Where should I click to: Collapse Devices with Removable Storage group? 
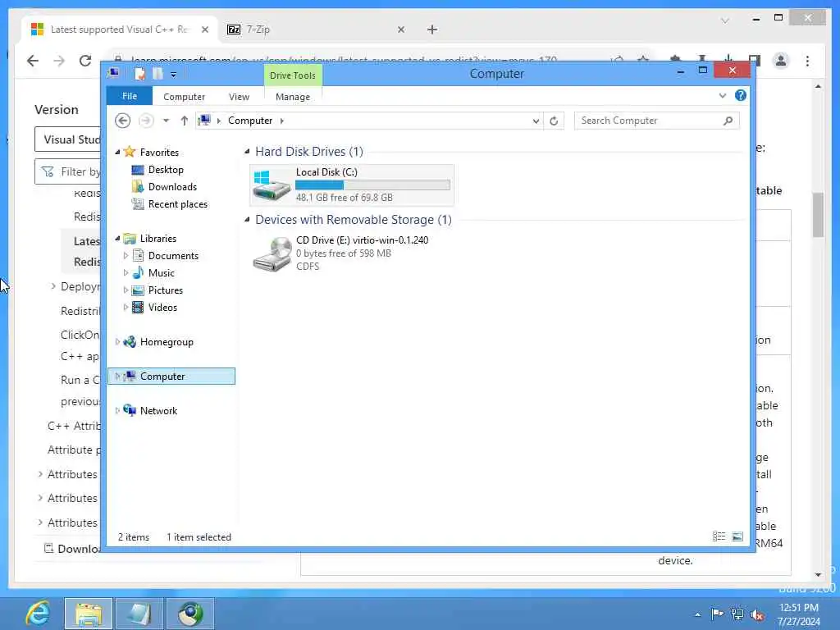coord(247,220)
